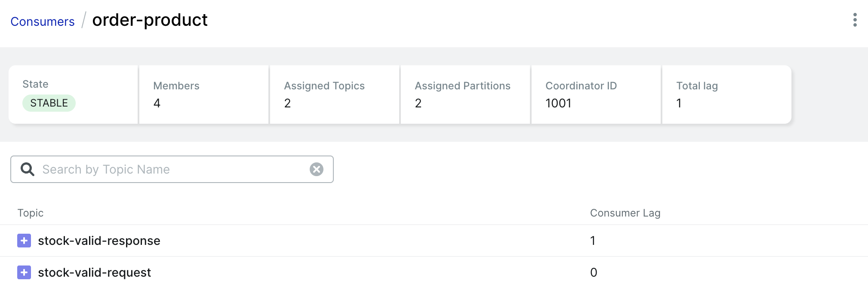Clear the topic search field
868x299 pixels.
pos(317,169)
